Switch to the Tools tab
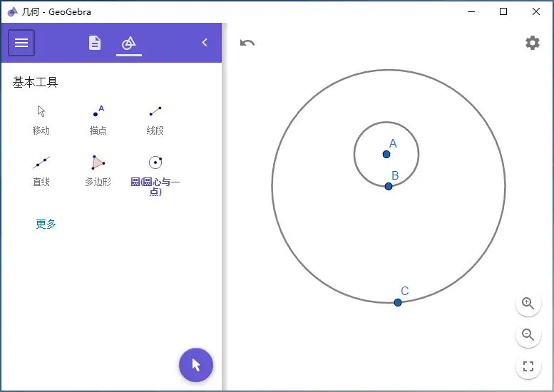 [129, 43]
